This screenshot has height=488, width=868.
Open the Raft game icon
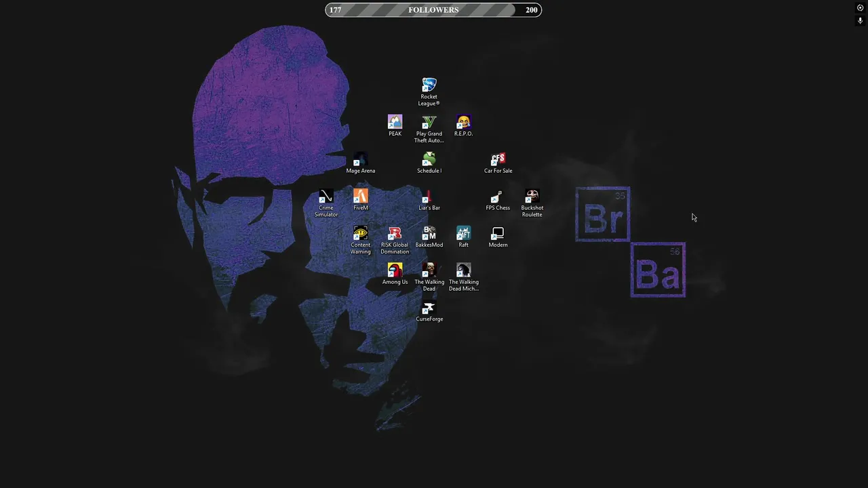(463, 237)
